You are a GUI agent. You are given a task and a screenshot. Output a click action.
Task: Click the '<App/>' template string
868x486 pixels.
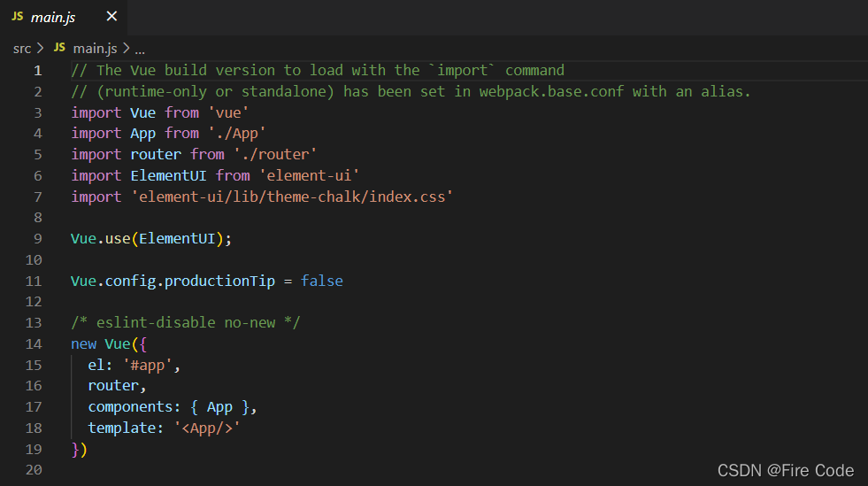[207, 428]
